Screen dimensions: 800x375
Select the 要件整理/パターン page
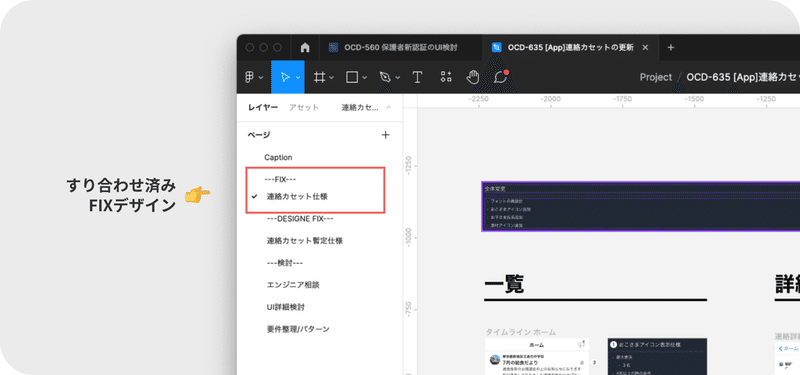tap(298, 329)
